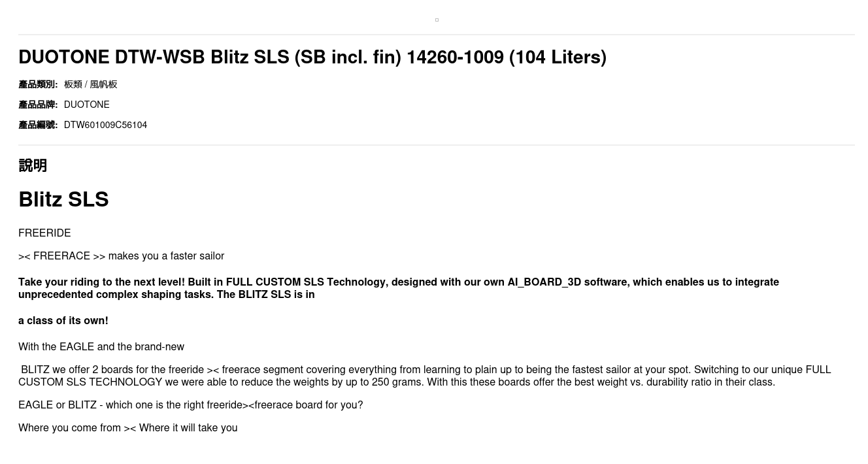This screenshot has width=868, height=464.
Task: Click the 'BLITZ we offer 2 boards' paragraph
Action: 425,376
